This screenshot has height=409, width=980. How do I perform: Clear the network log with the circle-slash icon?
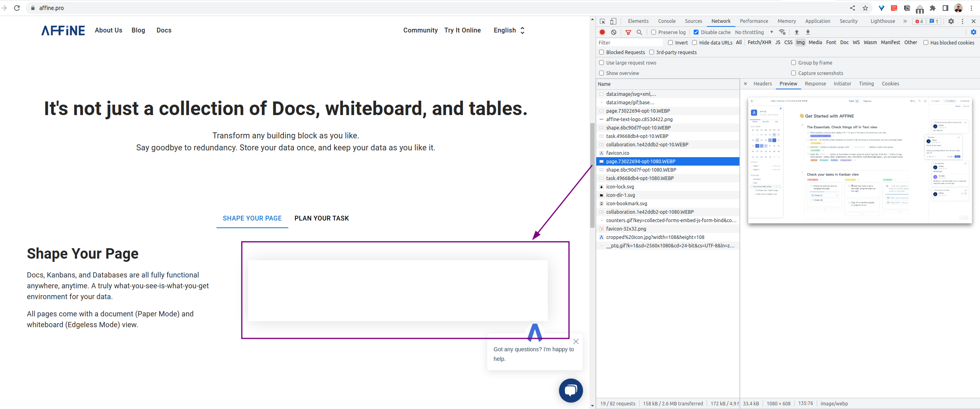[614, 32]
